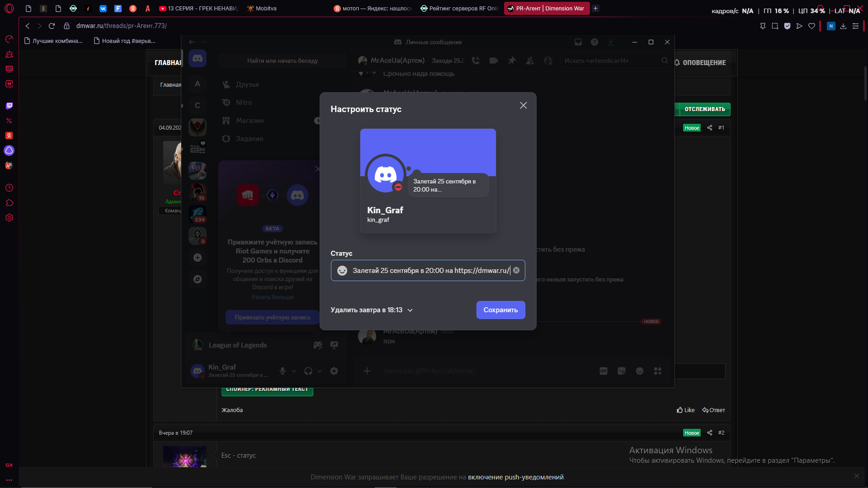Expand microphone input options arrow
This screenshot has height=488, width=868.
coord(294,371)
